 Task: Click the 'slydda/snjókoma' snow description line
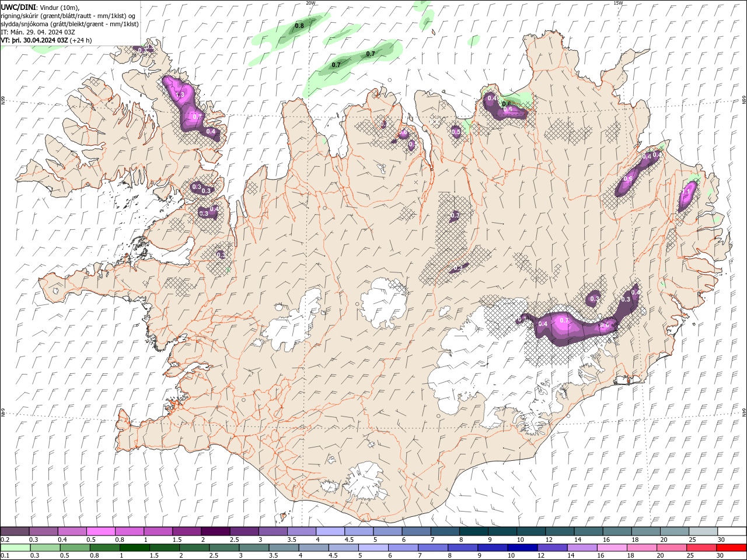(x=69, y=24)
